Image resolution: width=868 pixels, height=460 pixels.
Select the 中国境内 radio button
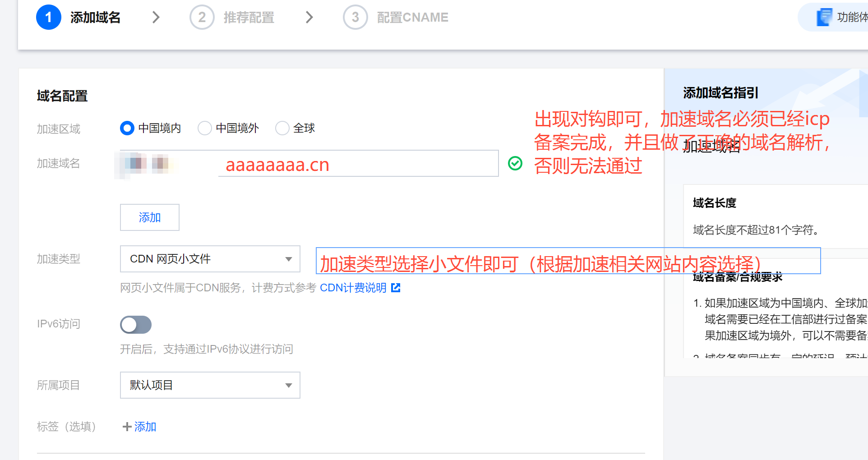[x=127, y=128]
